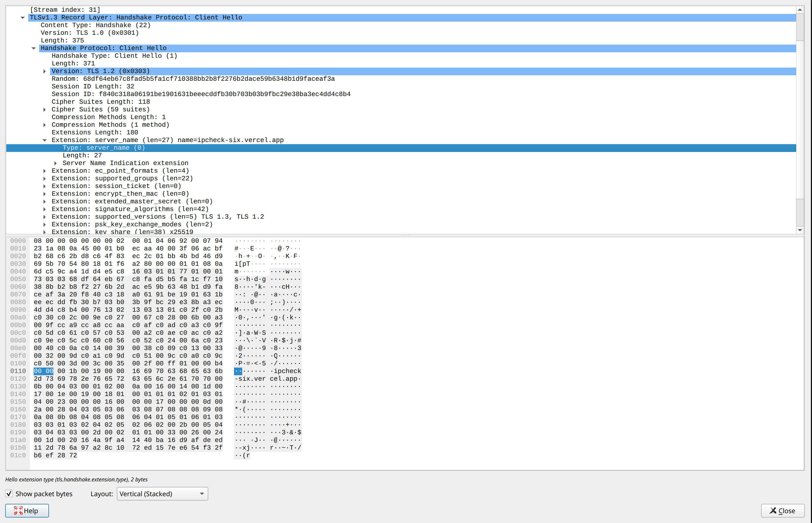Screen dimensions: 812x523
Task: Expand the key share extension
Action: 45,232
